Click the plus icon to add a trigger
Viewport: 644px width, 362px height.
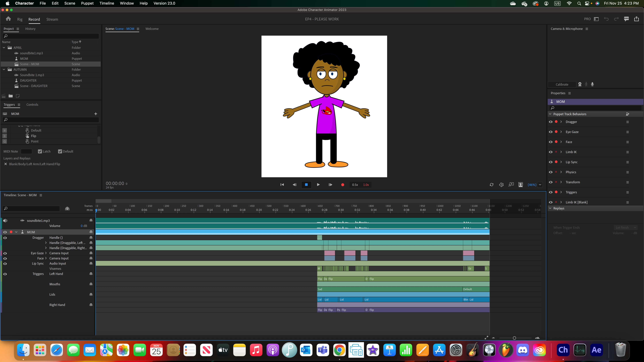(95, 114)
